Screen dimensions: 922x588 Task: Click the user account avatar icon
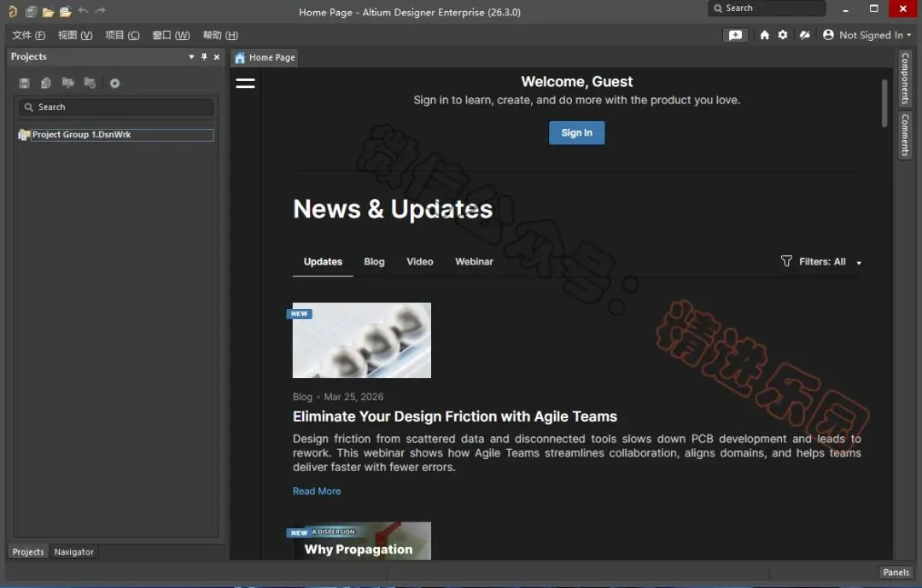point(828,35)
